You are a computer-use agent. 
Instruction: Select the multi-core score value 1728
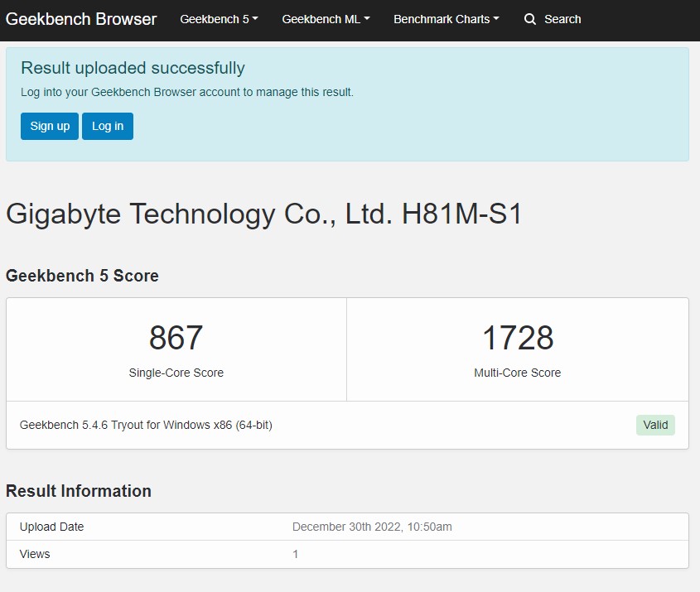518,338
